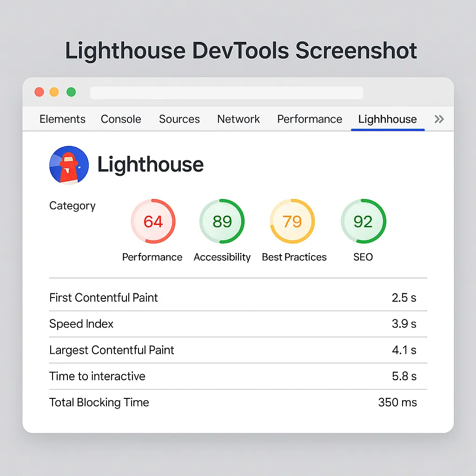Click the green maximize window dot

click(x=71, y=92)
